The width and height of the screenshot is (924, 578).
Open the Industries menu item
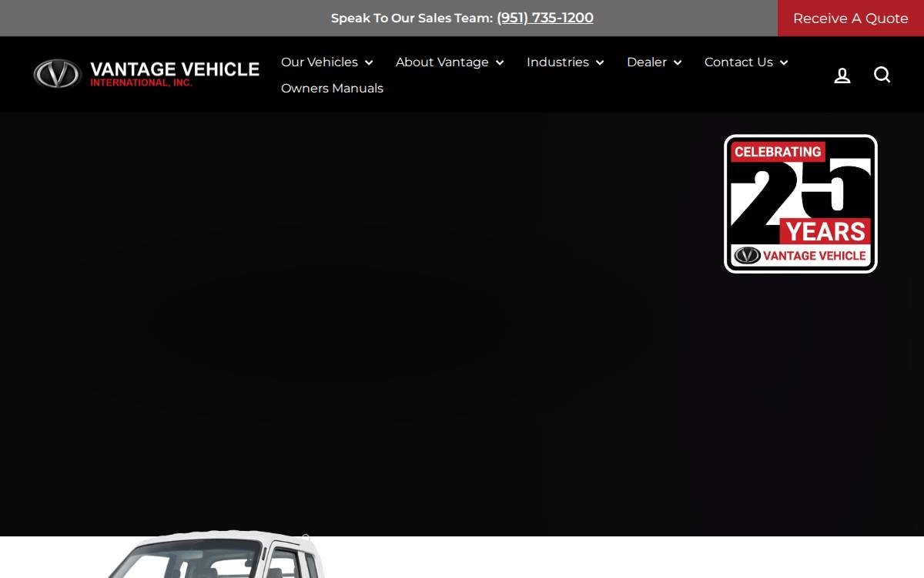[x=557, y=62]
